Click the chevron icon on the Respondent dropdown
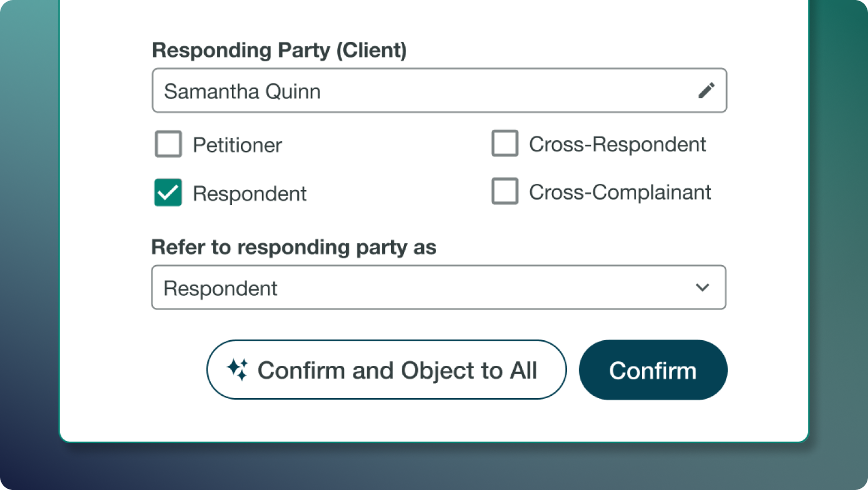 pos(703,288)
